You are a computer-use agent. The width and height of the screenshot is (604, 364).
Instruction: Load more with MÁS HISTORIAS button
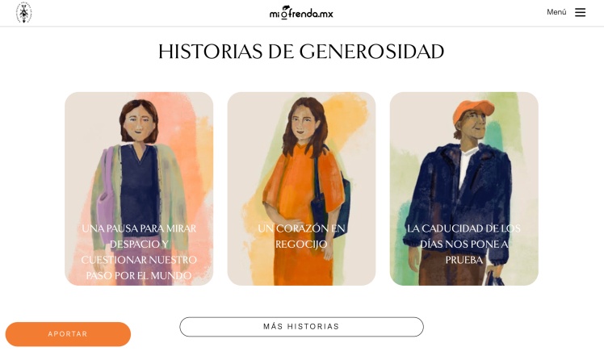pyautogui.click(x=301, y=327)
